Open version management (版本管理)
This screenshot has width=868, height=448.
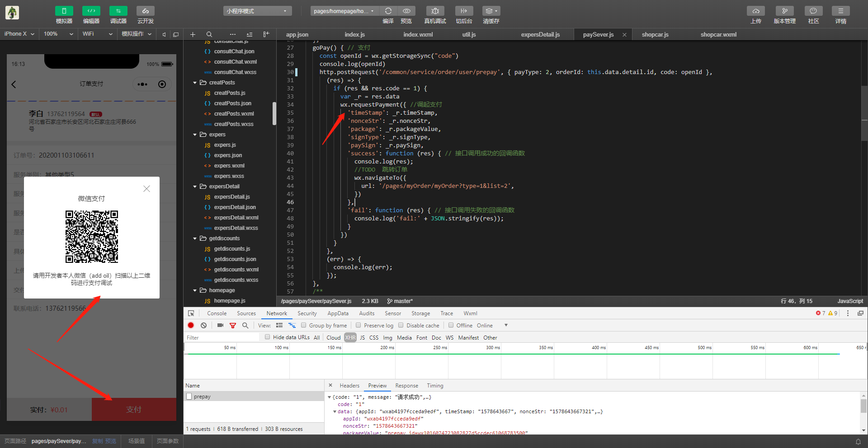[784, 11]
